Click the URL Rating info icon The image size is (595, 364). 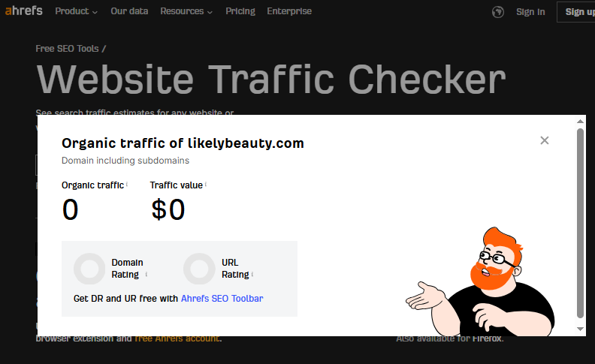pyautogui.click(x=252, y=274)
